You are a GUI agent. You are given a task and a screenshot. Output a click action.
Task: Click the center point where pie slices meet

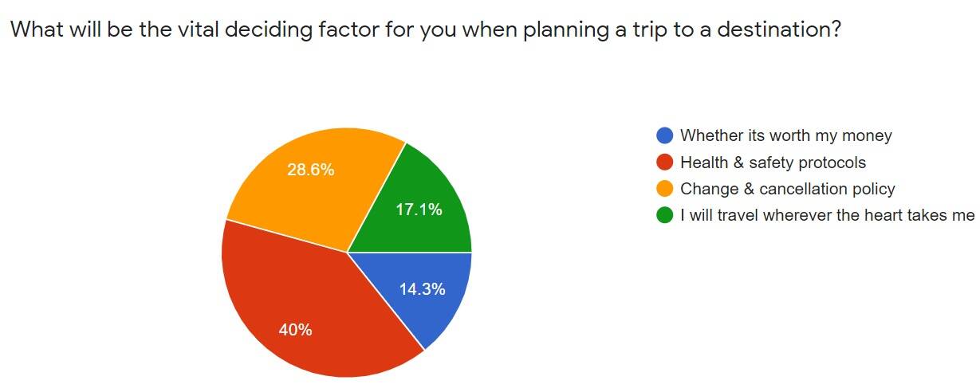point(347,253)
